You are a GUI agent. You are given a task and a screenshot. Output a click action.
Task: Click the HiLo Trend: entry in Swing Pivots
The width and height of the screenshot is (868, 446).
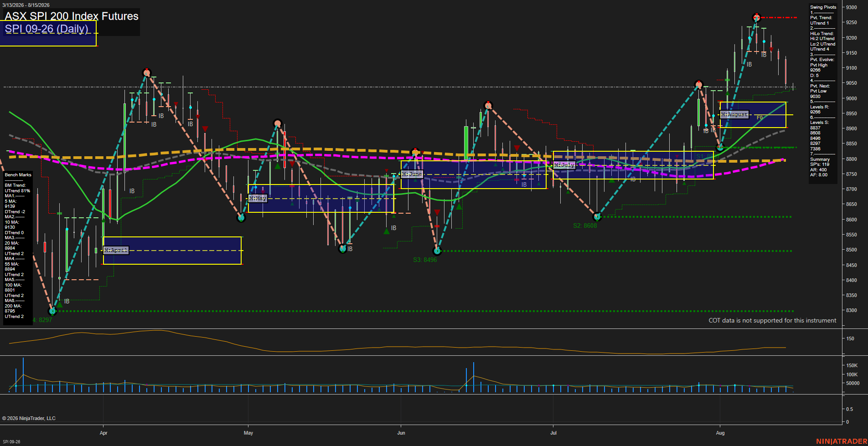pyautogui.click(x=822, y=34)
